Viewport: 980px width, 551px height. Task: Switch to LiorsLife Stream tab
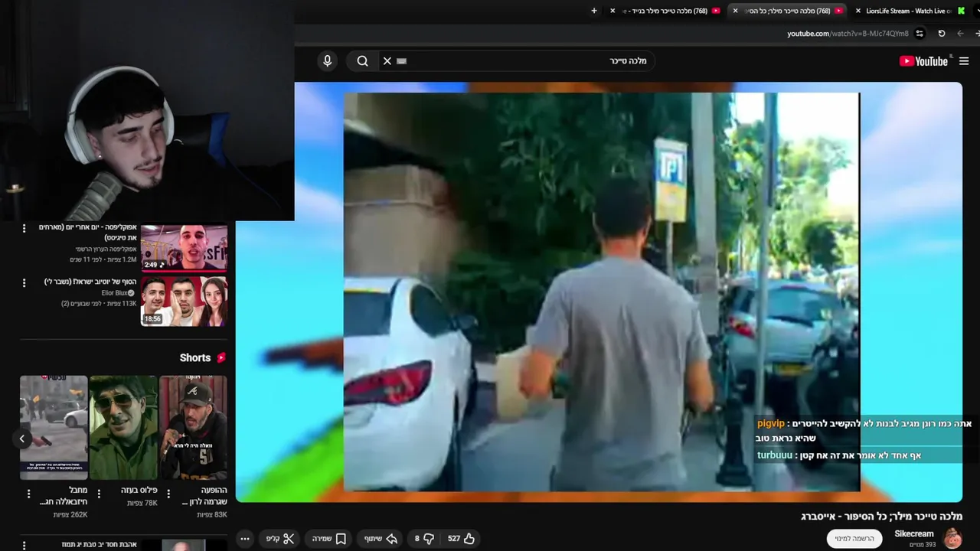coord(907,11)
